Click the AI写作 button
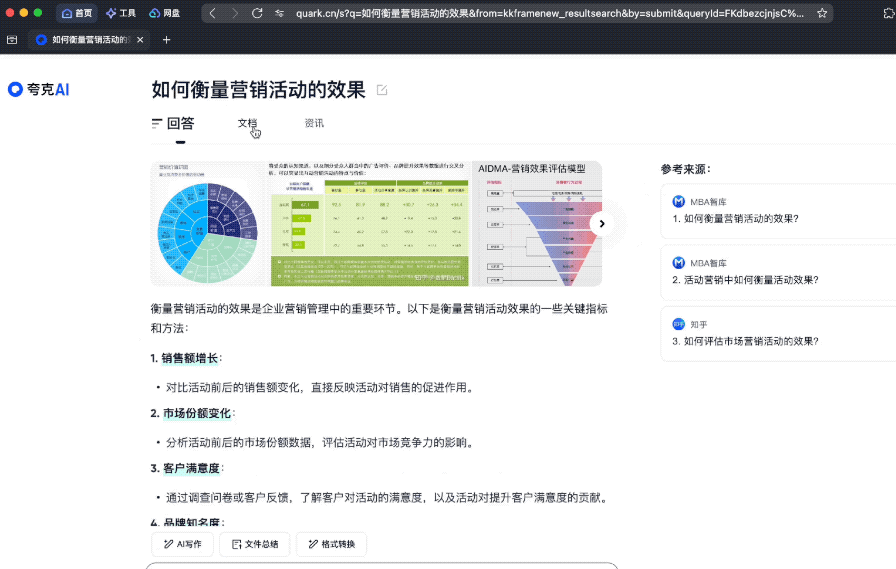 point(182,544)
